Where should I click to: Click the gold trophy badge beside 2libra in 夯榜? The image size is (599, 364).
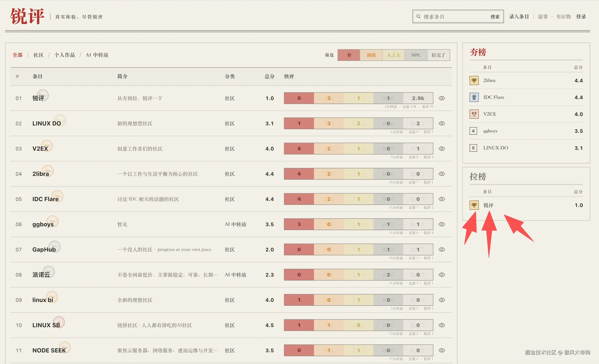tap(474, 80)
